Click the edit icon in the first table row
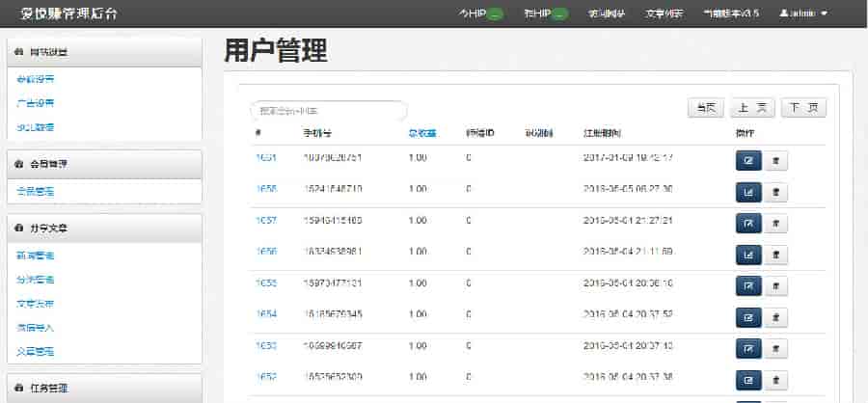Image resolution: width=868 pixels, height=403 pixels. coord(747,160)
